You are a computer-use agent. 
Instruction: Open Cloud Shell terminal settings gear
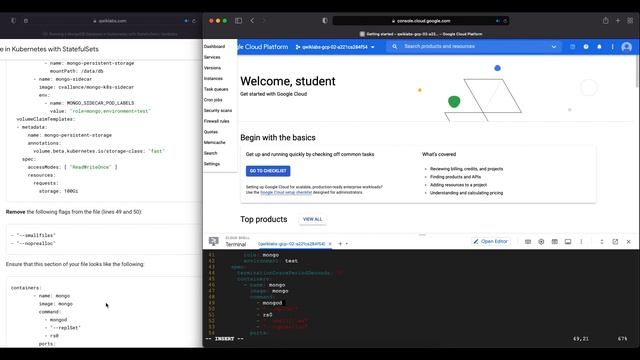pyautogui.click(x=541, y=242)
